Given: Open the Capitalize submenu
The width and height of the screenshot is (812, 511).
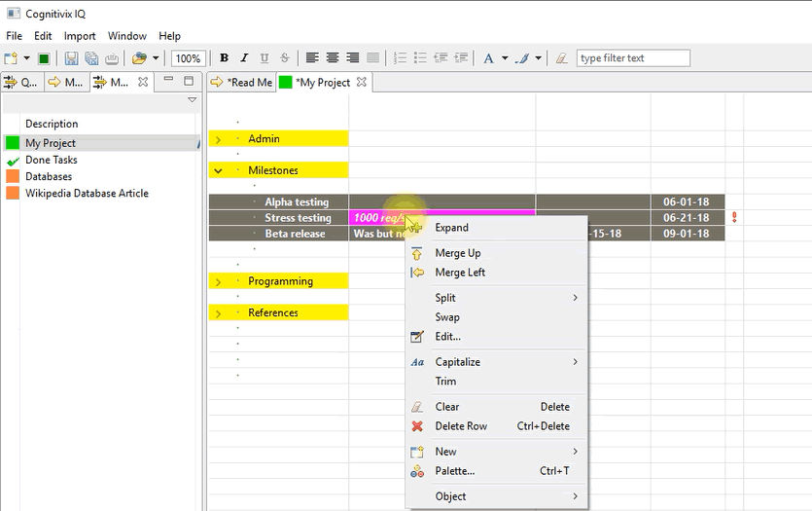Looking at the screenshot, I should click(x=496, y=362).
